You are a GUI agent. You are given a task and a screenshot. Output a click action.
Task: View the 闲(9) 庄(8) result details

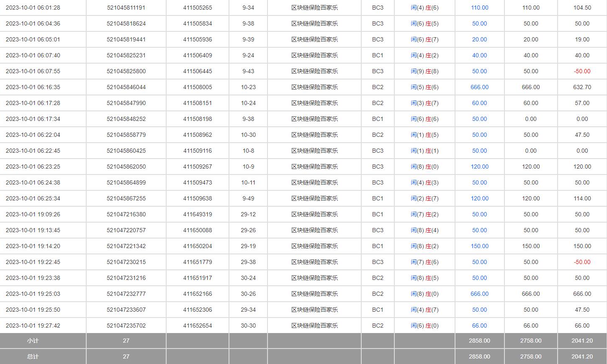[424, 71]
